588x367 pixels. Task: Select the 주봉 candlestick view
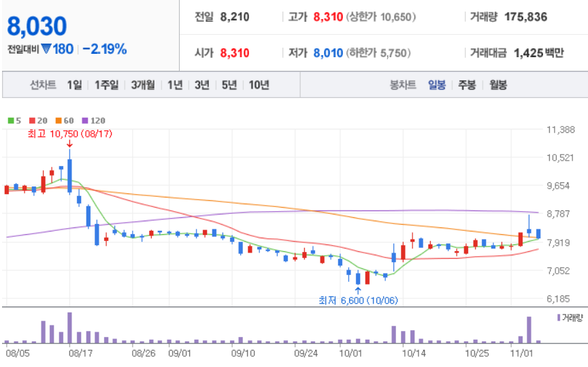tap(467, 85)
